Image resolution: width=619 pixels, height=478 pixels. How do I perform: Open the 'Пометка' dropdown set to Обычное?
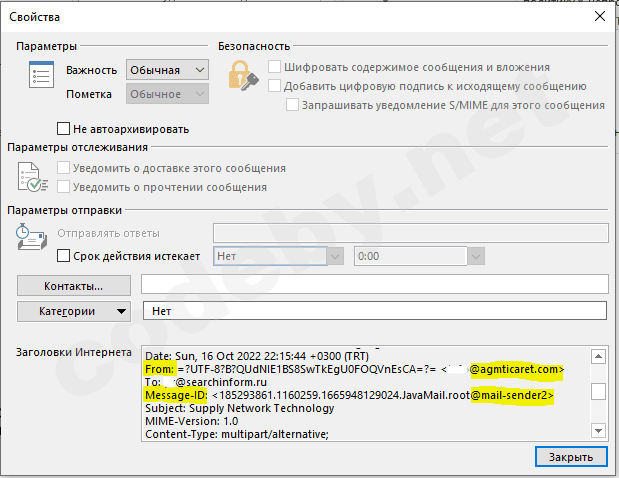[167, 94]
